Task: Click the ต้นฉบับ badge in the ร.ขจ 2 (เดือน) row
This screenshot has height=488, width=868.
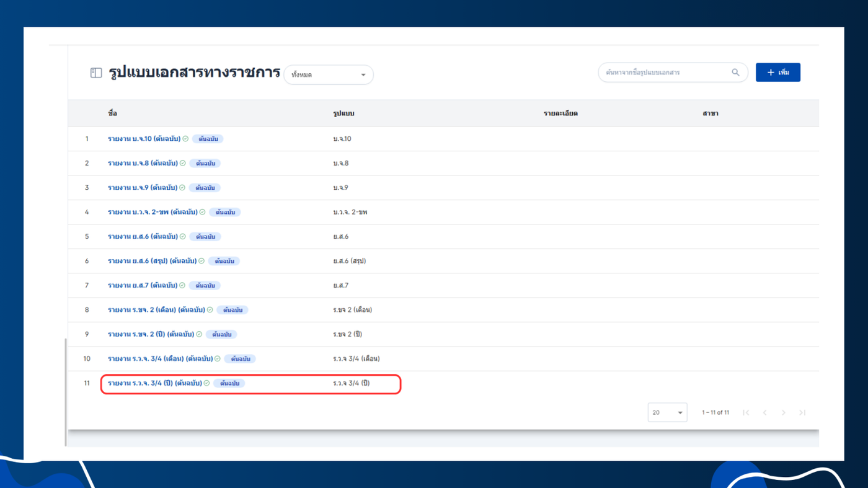Action: point(232,309)
